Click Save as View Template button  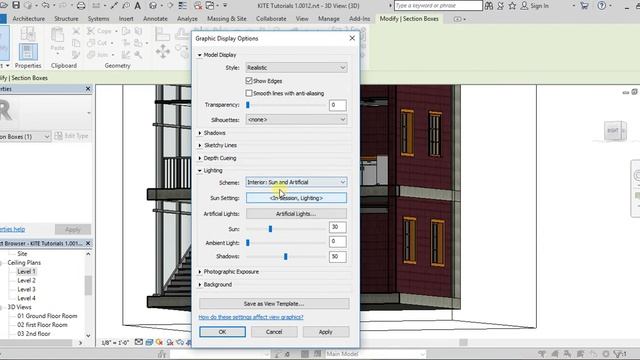click(274, 304)
